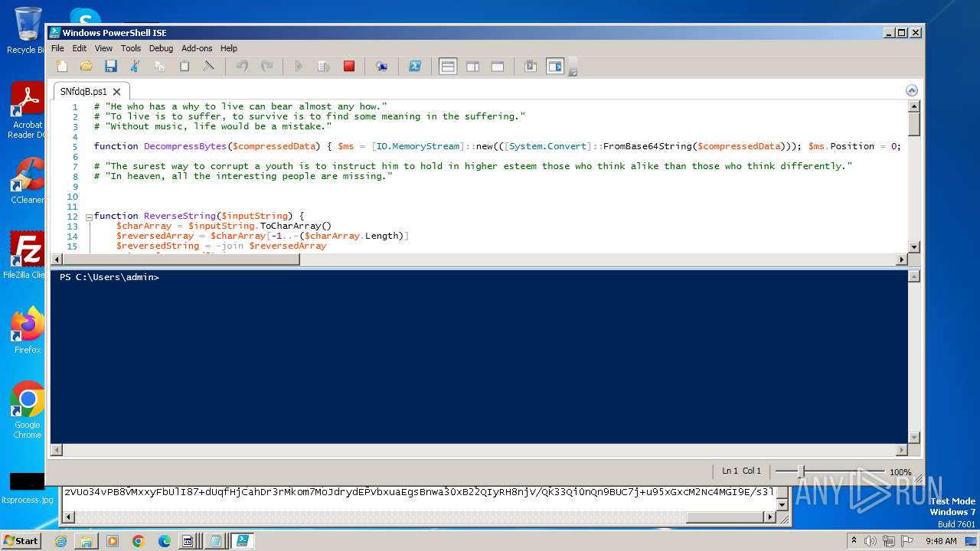The height and width of the screenshot is (551, 980).
Task: Open Windows Media Player taskbar icon
Action: pyautogui.click(x=113, y=541)
